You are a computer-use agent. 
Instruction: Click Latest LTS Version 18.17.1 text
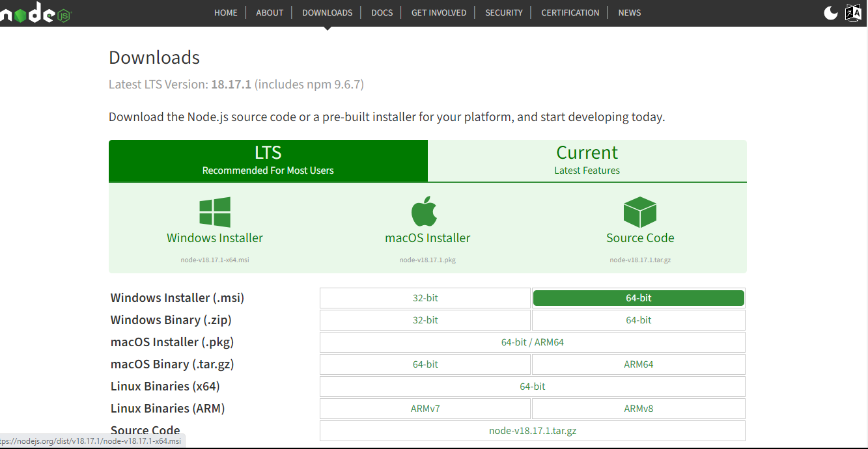point(236,85)
